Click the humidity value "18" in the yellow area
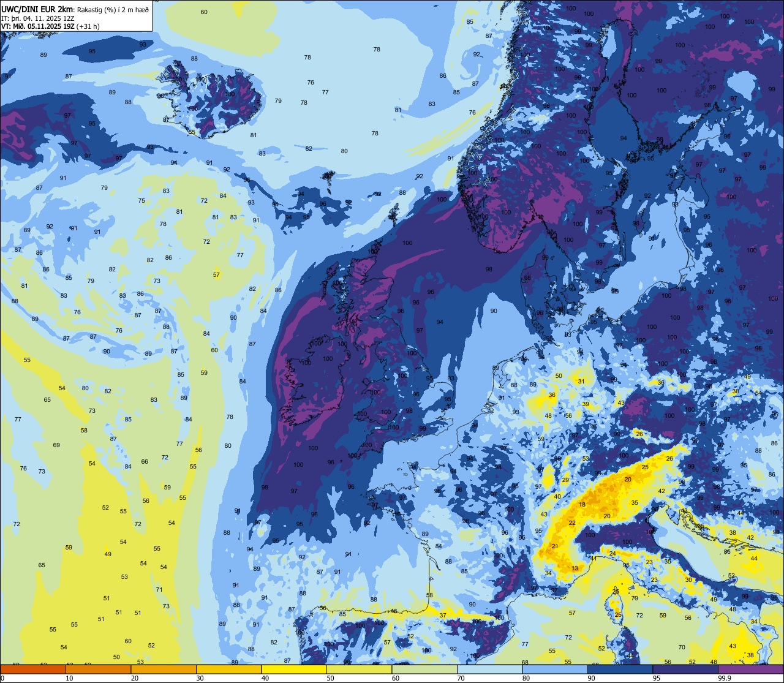The height and width of the screenshot is (683, 784). [582, 505]
